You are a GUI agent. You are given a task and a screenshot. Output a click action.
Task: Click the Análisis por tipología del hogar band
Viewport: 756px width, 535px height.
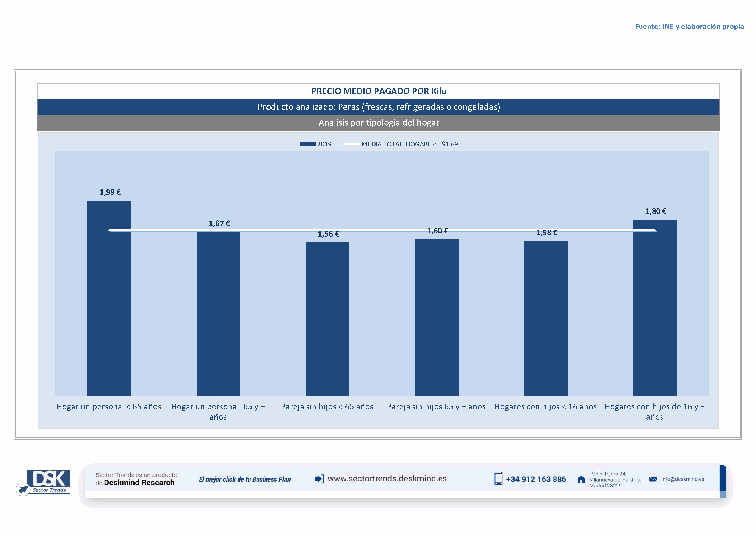click(379, 123)
